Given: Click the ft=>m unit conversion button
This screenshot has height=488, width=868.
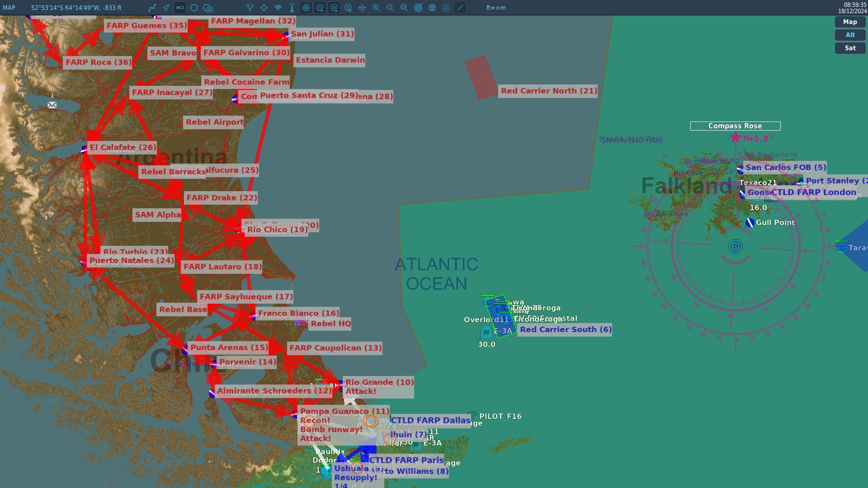Looking at the screenshot, I should pos(496,8).
